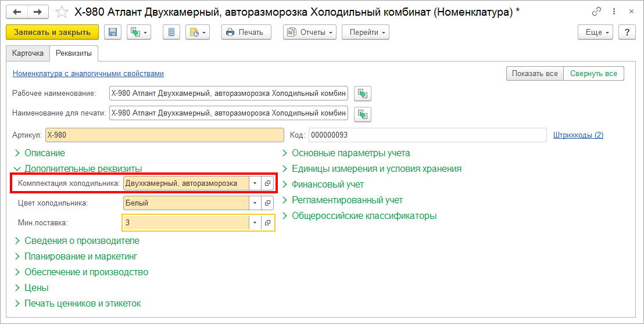Open the Комплектация холодильника dropdown list
Image resolution: width=644 pixels, height=324 pixels.
click(255, 183)
